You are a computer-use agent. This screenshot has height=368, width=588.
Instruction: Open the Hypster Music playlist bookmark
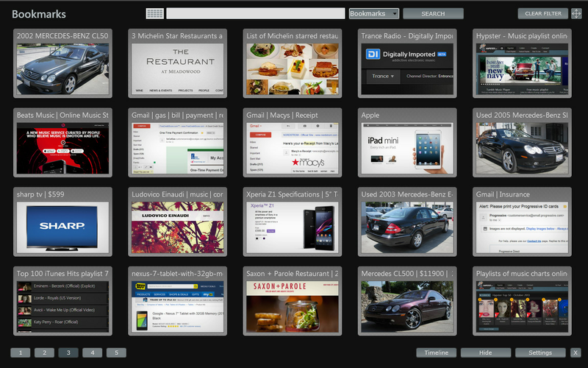522,63
